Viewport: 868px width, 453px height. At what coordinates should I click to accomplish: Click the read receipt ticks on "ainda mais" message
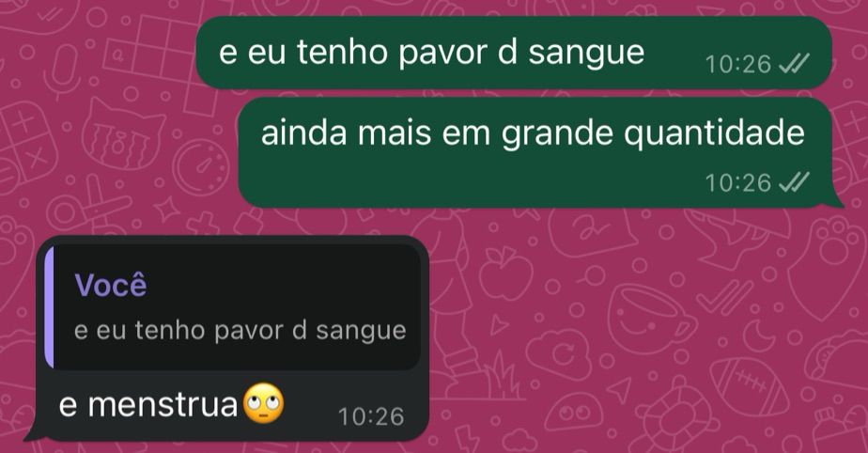795,182
